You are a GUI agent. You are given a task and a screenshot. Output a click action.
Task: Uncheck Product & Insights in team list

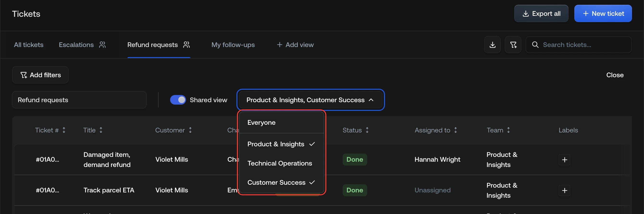click(281, 144)
